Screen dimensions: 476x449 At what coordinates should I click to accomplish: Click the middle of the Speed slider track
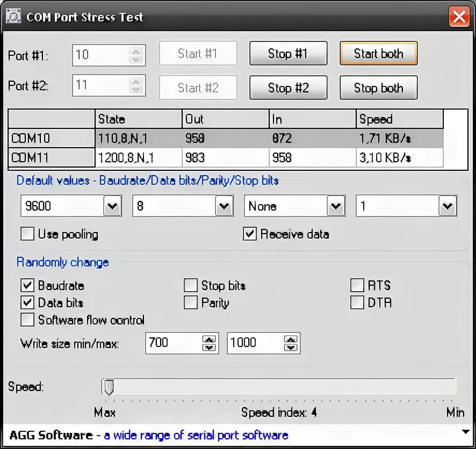point(279,386)
